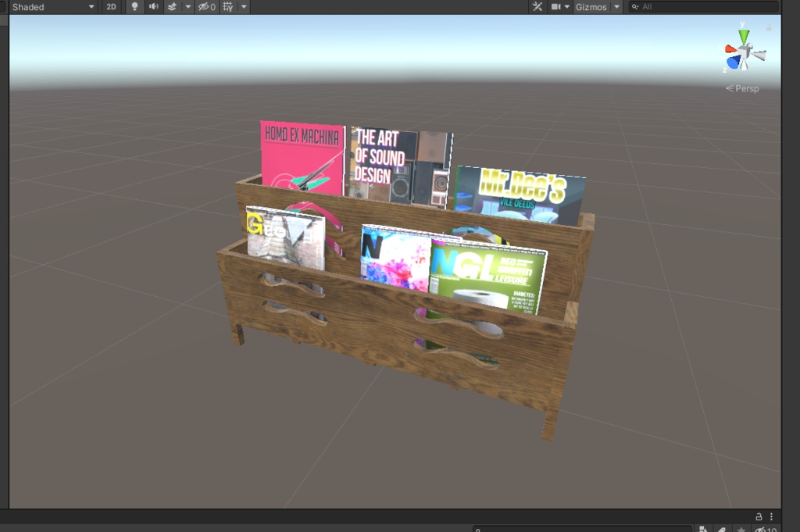Switch to Perspective by clicking Persp
800x532 pixels.
747,88
